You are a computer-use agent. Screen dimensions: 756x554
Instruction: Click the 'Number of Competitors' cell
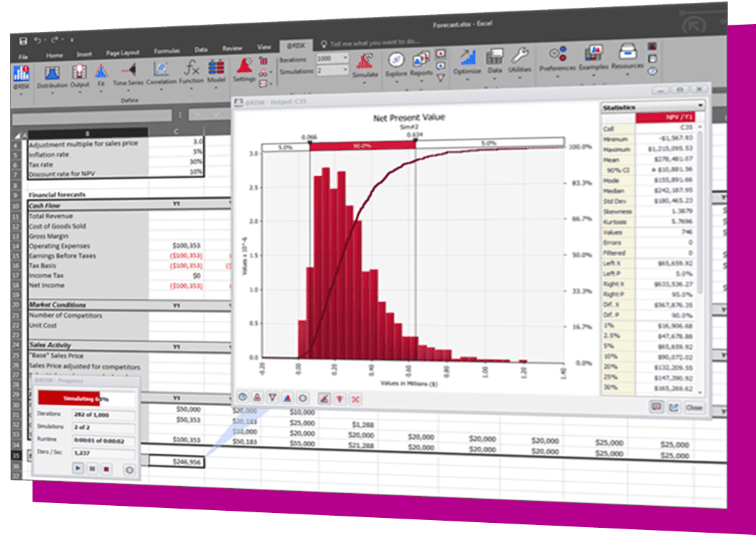click(x=88, y=316)
